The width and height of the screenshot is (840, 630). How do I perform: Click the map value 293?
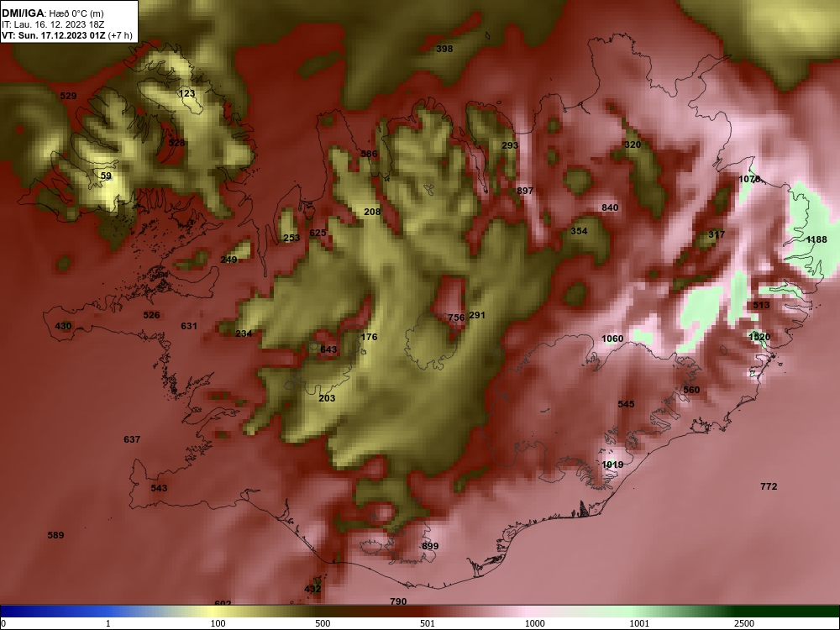pos(510,145)
